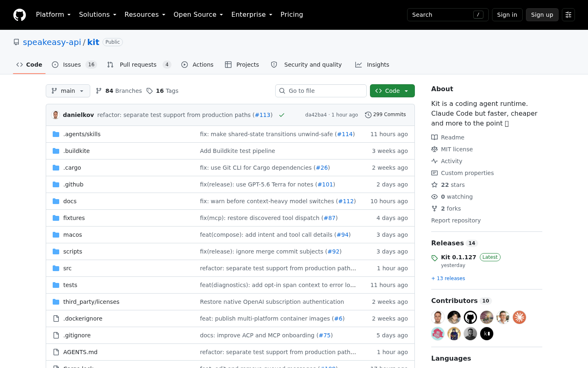
Task: Switch to the Projects tab
Action: click(x=242, y=65)
